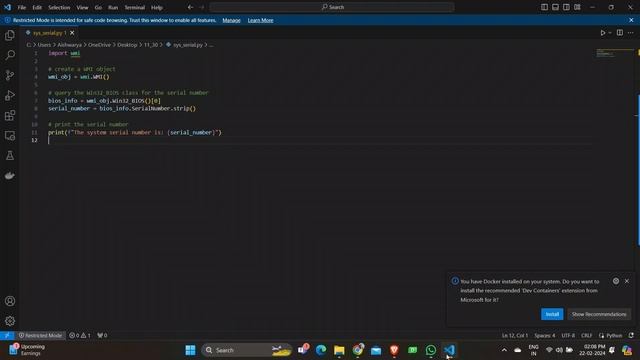This screenshot has width=640, height=360.
Task: Click Ln 12, Col 1 in status bar
Action: [x=515, y=335]
